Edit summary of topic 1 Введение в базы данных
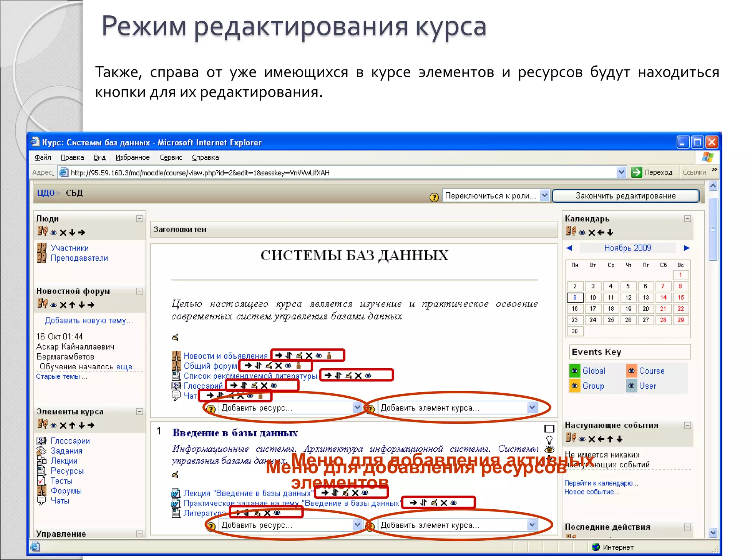The image size is (747, 560). tap(175, 475)
